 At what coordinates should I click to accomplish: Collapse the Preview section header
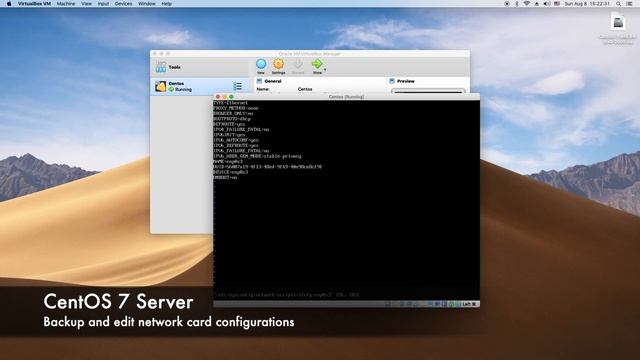[402, 81]
